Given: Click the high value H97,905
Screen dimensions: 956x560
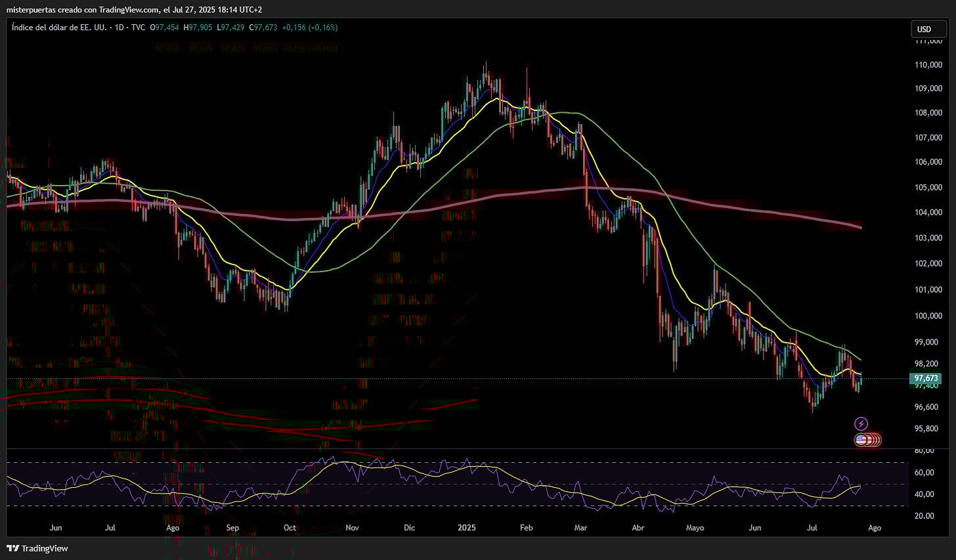Looking at the screenshot, I should click(x=198, y=28).
